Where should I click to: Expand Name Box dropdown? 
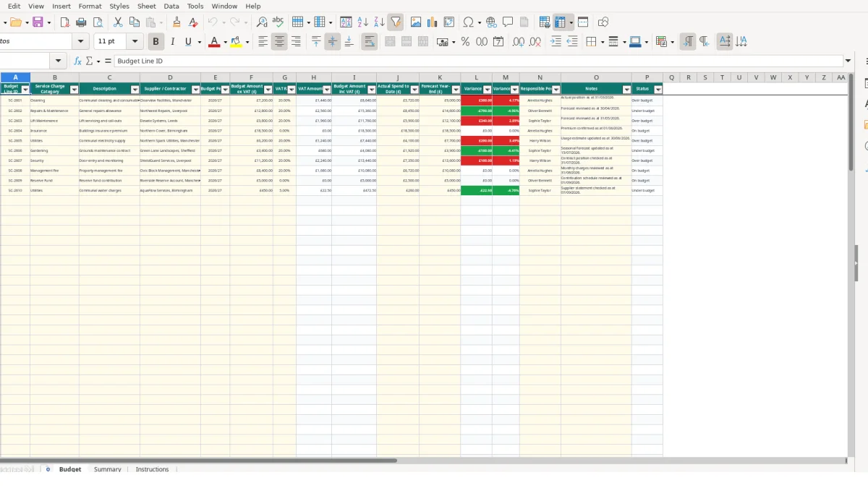(x=59, y=61)
